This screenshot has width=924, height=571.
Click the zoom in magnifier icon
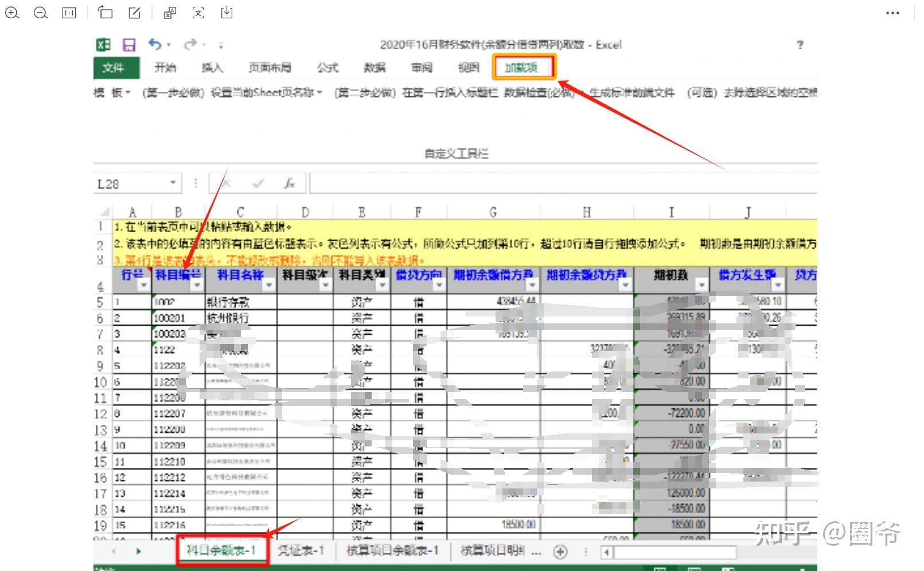(12, 13)
